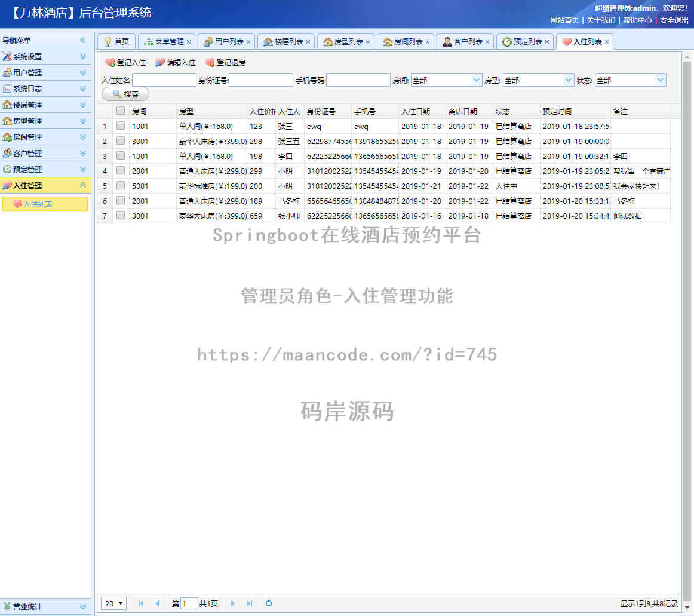Check the row 3 checkbox for 李四
This screenshot has height=616, width=694.
121,156
